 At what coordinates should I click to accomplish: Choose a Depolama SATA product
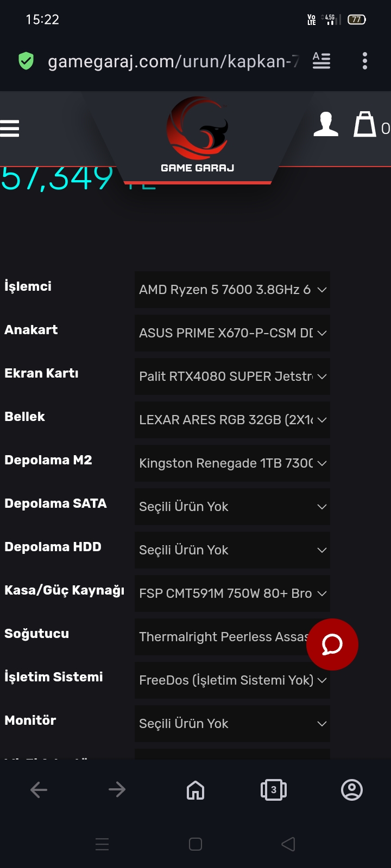[x=232, y=507]
